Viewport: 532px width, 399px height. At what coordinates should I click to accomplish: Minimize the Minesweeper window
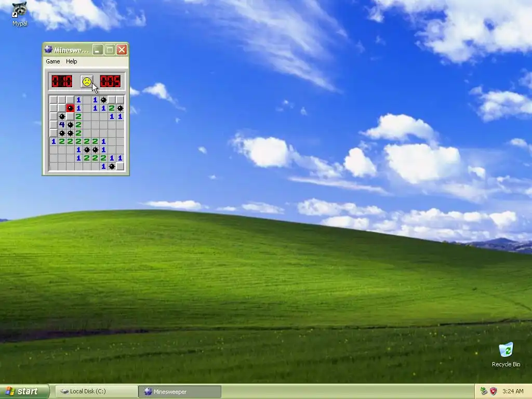pyautogui.click(x=98, y=50)
